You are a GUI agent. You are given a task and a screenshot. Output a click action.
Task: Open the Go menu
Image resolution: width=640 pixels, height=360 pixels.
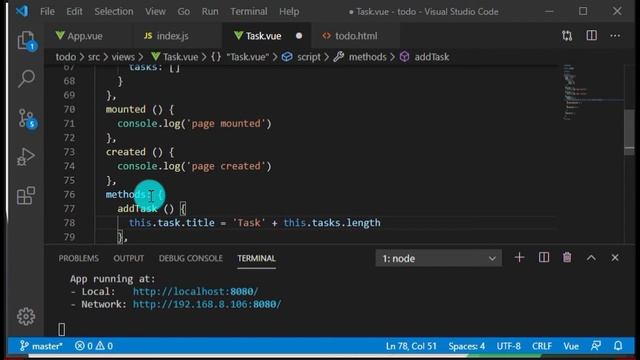tap(184, 11)
